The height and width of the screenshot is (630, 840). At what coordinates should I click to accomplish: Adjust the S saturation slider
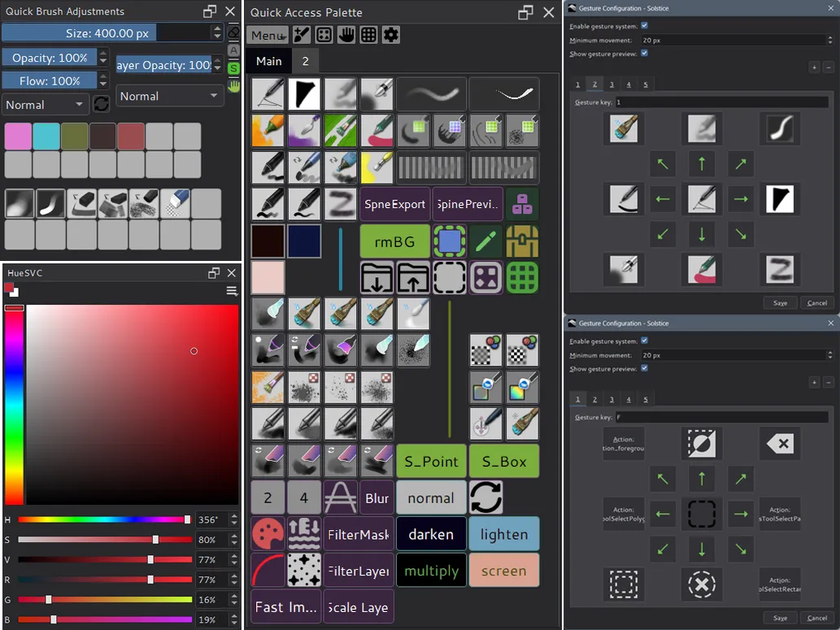point(105,540)
